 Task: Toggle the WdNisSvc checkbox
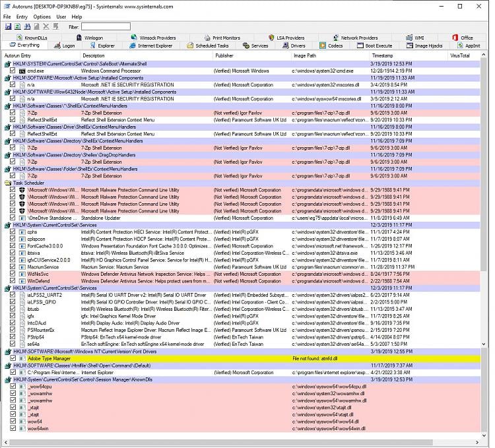13,274
